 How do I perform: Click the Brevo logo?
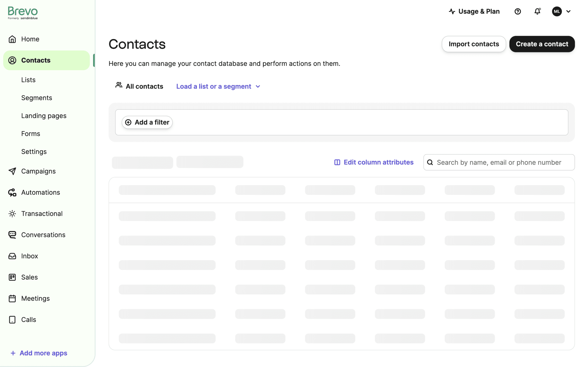[23, 13]
